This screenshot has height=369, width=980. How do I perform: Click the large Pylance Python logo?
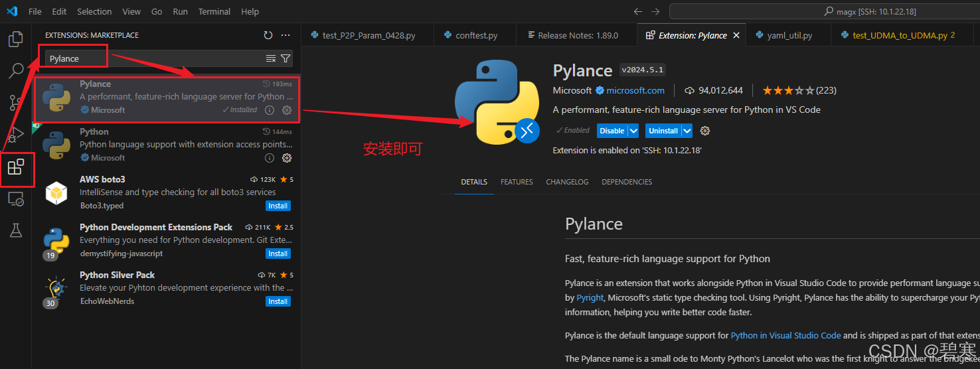click(x=497, y=102)
